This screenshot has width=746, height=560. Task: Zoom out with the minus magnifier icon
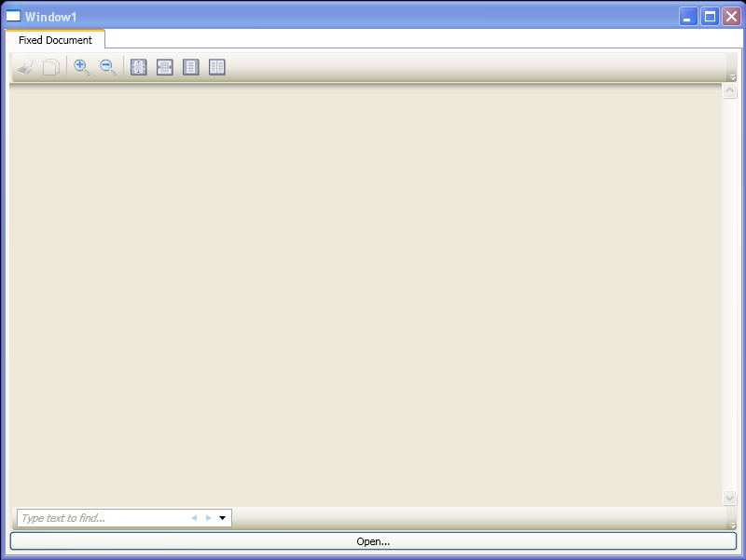(x=108, y=67)
